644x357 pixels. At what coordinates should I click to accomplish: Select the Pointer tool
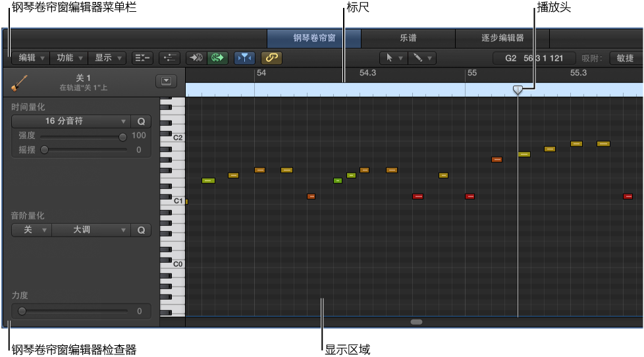click(x=389, y=58)
